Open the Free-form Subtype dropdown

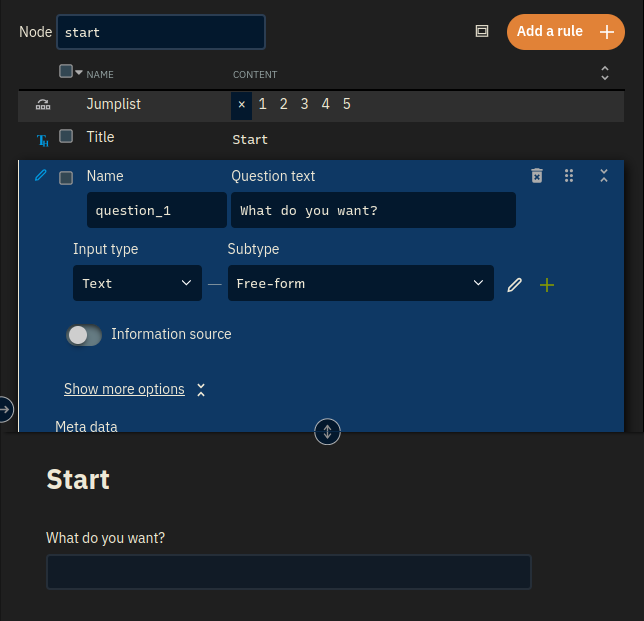pyautogui.click(x=361, y=283)
